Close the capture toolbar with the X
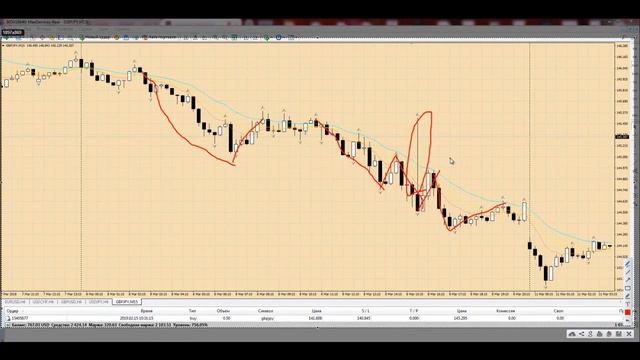Screen dimensions: 640x360 [x=629, y=334]
